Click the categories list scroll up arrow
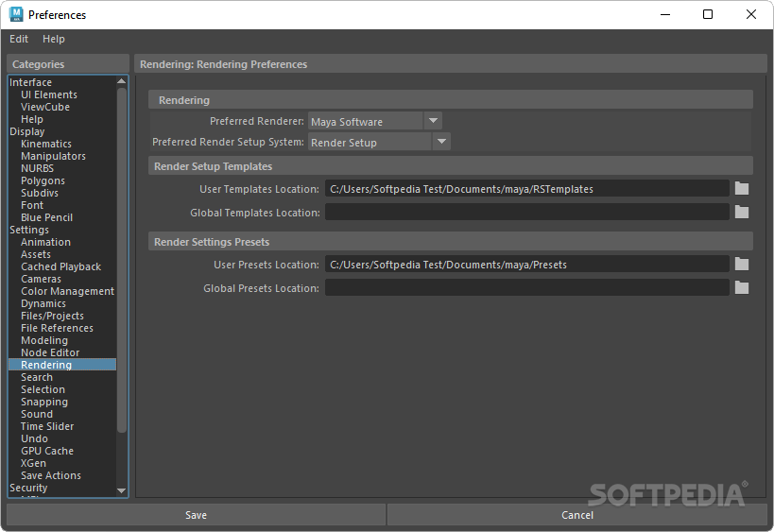Screen dimensions: 774x532 121,81
